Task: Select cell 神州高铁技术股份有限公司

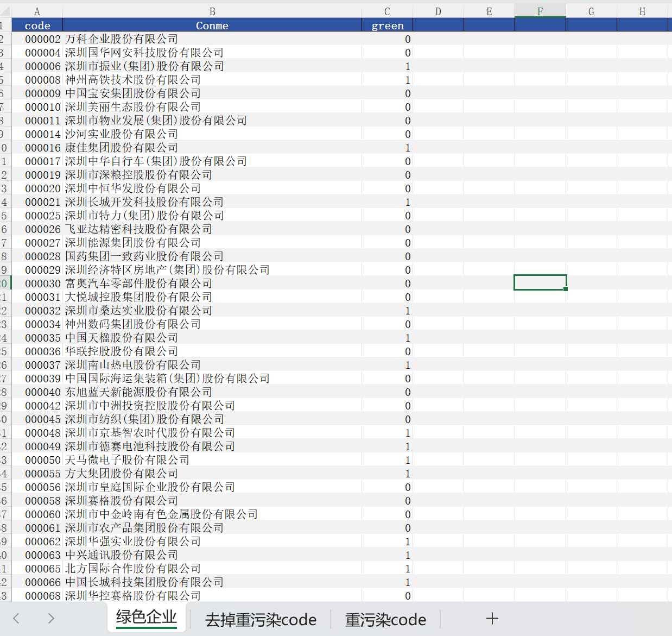Action: (x=212, y=79)
